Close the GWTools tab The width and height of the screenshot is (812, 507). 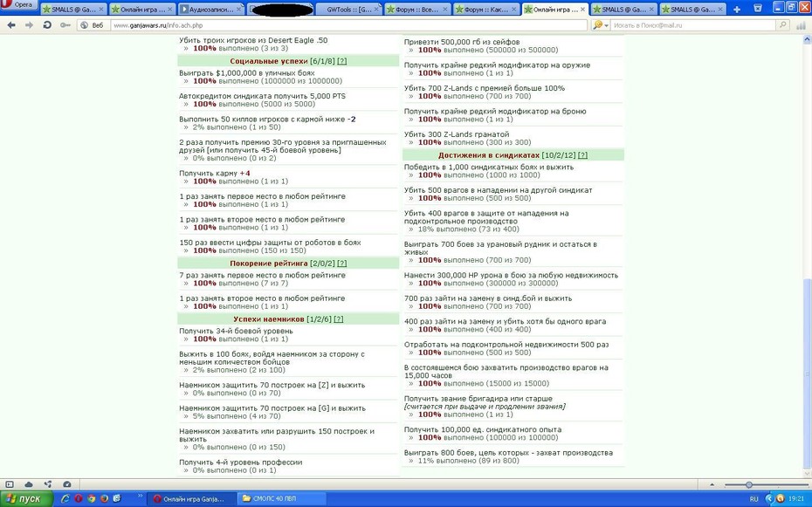(376, 10)
